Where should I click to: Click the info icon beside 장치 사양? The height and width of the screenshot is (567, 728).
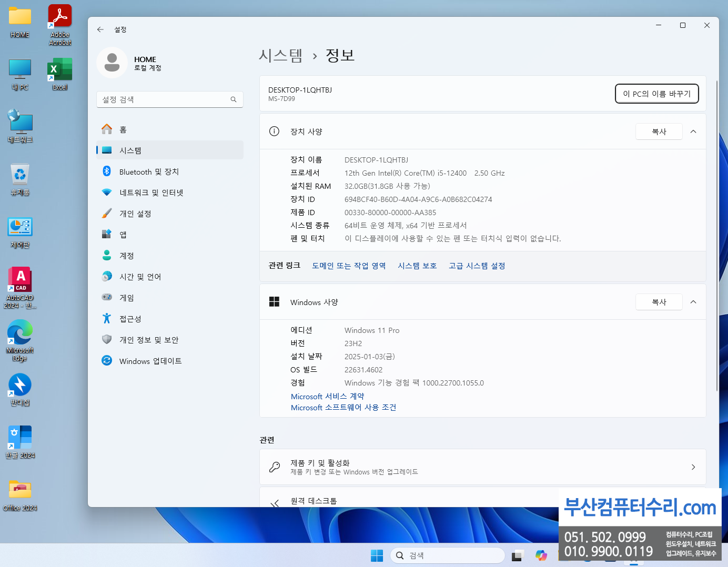(274, 131)
